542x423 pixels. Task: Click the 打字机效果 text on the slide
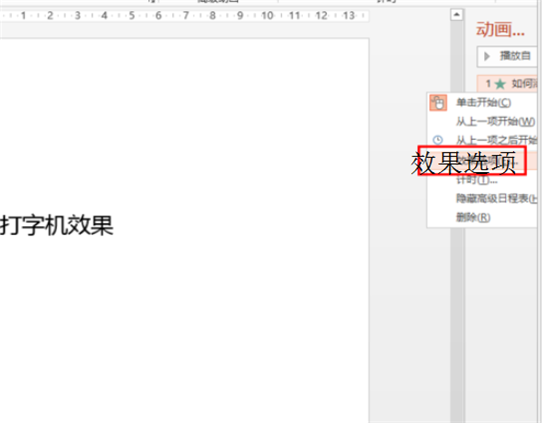[57, 225]
